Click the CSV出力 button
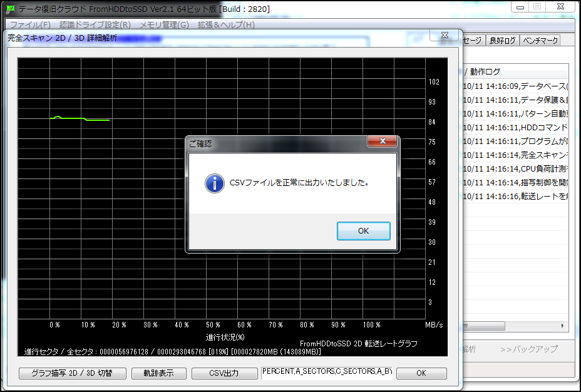The image size is (581, 392). pyautogui.click(x=224, y=373)
